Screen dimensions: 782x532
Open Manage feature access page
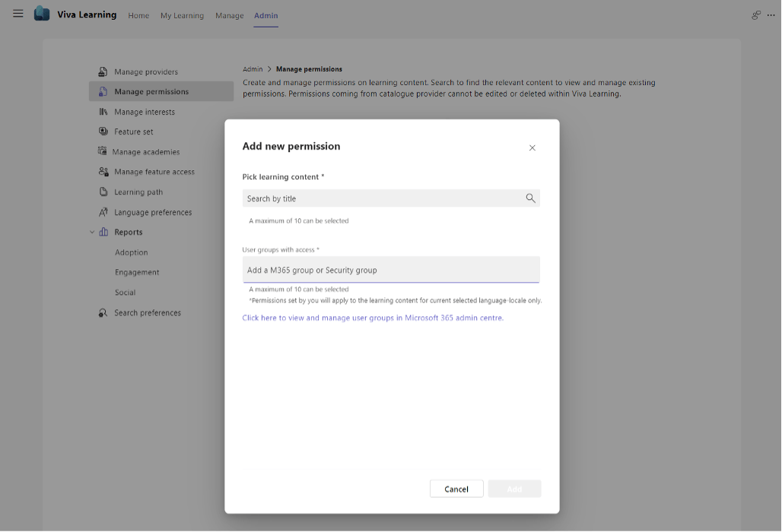[x=154, y=172]
